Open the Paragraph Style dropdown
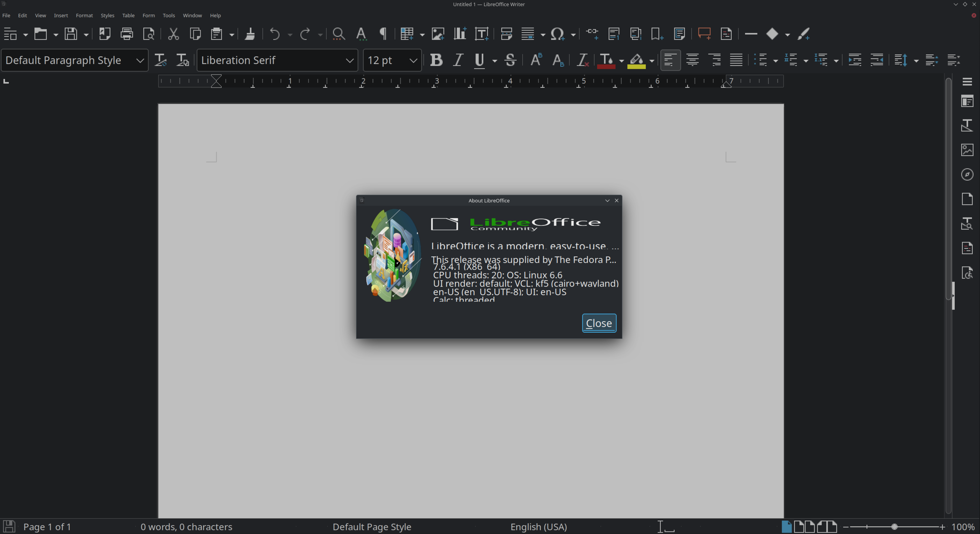 click(140, 61)
